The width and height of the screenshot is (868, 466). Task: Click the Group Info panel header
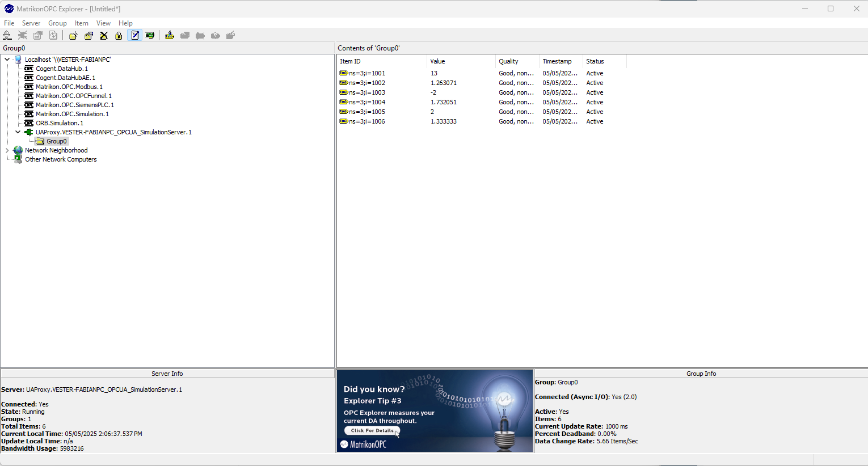click(x=701, y=374)
